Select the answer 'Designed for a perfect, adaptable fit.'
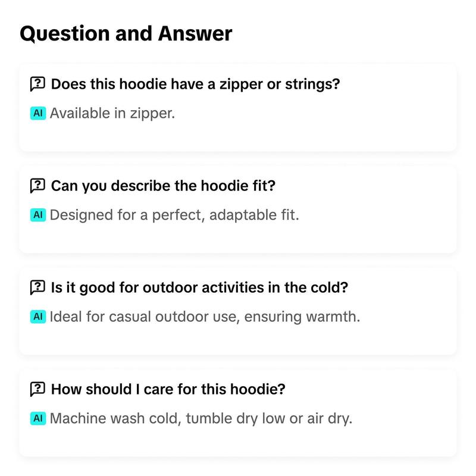The width and height of the screenshot is (476, 476). click(x=174, y=215)
